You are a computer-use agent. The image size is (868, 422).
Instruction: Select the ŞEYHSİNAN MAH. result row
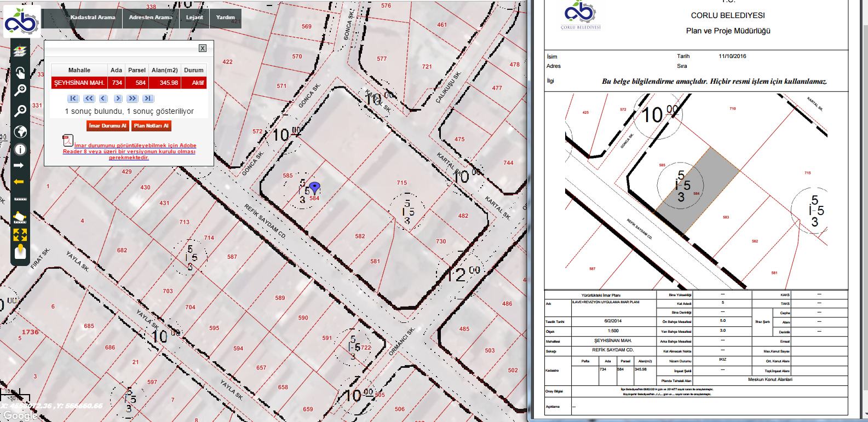tap(79, 83)
